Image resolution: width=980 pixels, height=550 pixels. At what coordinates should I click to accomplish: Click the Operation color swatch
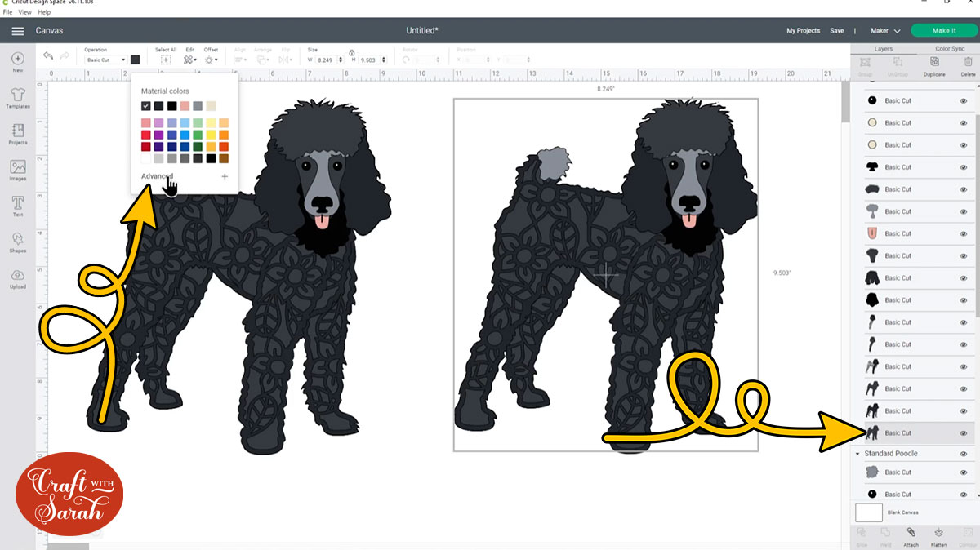pos(135,60)
